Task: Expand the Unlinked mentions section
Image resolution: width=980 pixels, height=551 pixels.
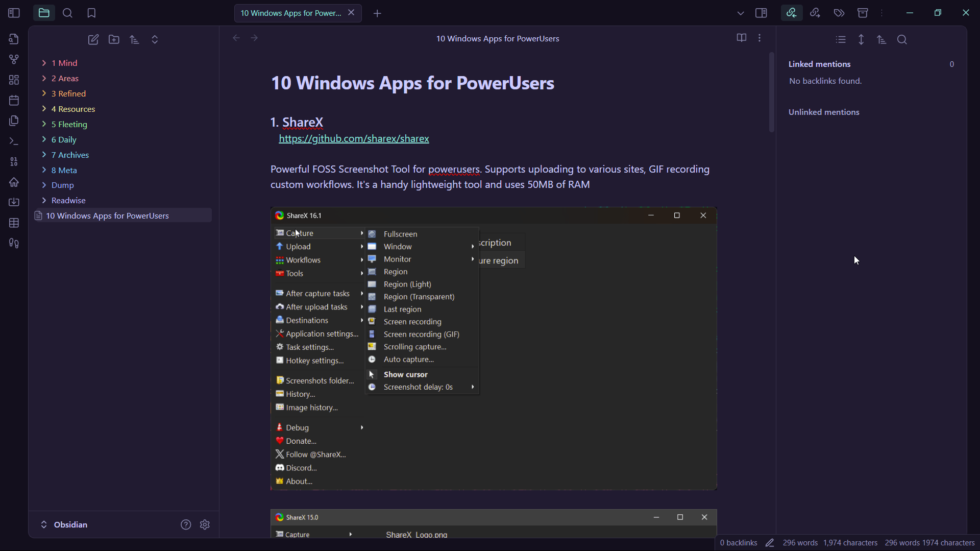Action: (x=824, y=112)
